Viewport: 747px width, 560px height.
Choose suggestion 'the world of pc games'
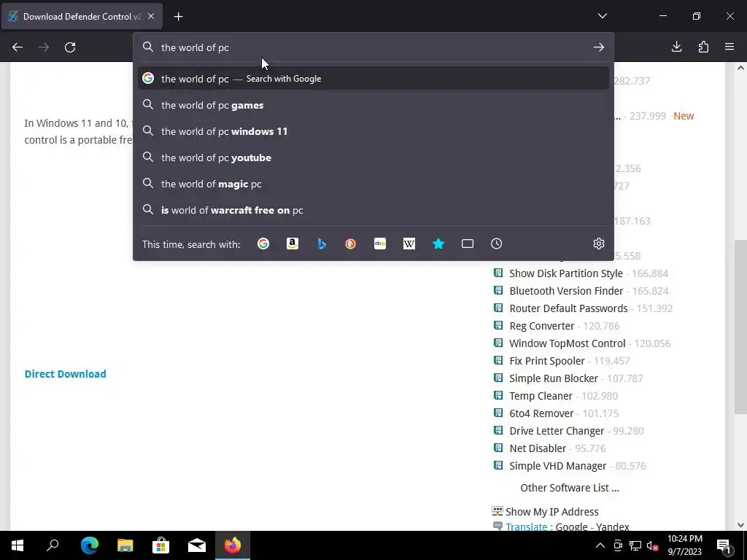click(x=373, y=105)
